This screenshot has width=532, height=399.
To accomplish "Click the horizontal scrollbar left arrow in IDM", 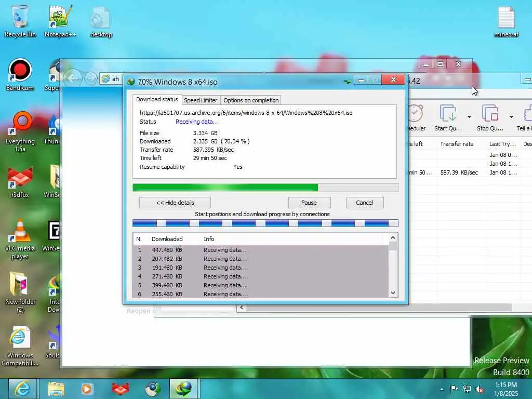I will [241, 308].
